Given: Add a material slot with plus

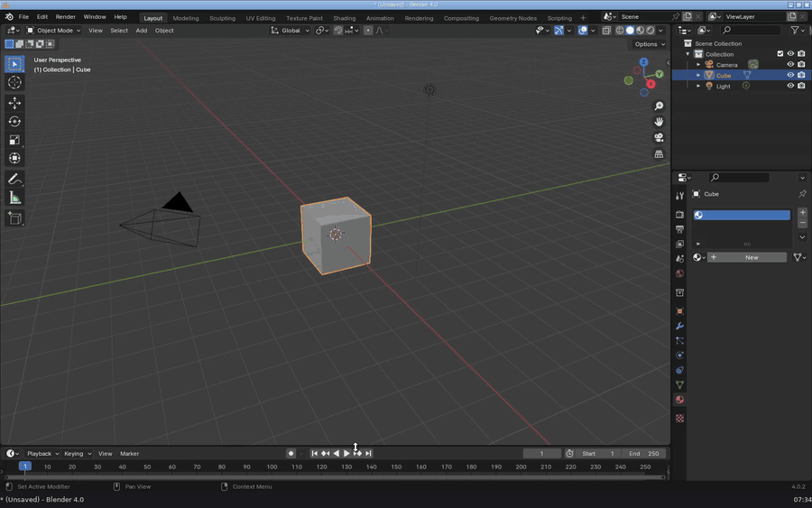Looking at the screenshot, I should [x=802, y=212].
